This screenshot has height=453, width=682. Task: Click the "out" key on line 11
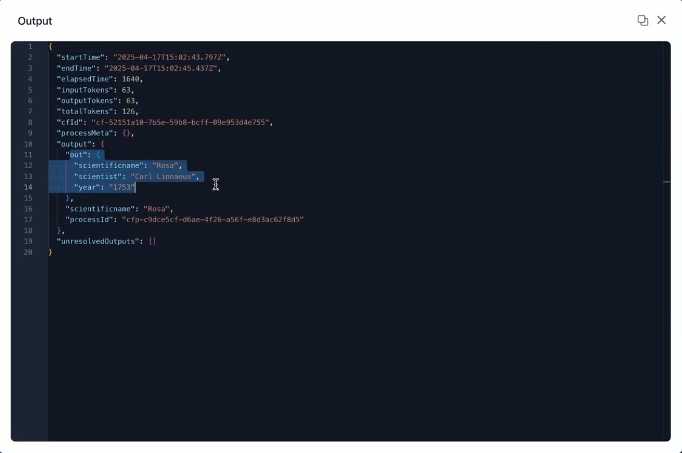pyautogui.click(x=76, y=155)
